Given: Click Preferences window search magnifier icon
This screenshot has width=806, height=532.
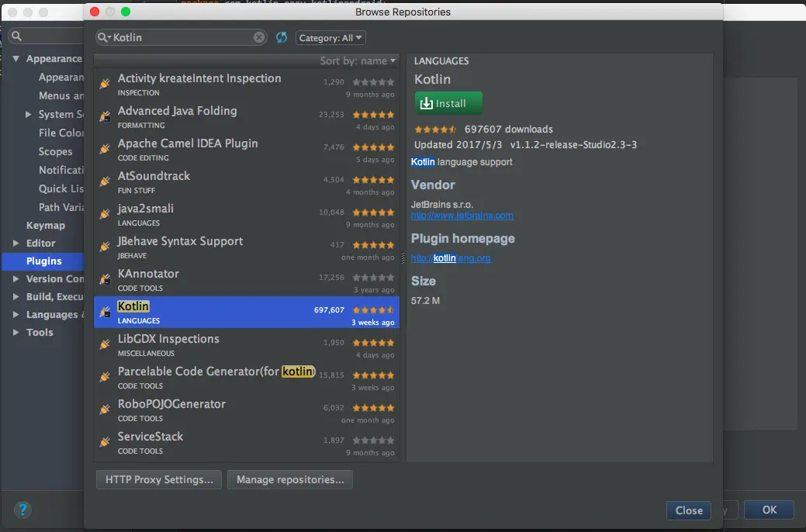Looking at the screenshot, I should click(16, 36).
